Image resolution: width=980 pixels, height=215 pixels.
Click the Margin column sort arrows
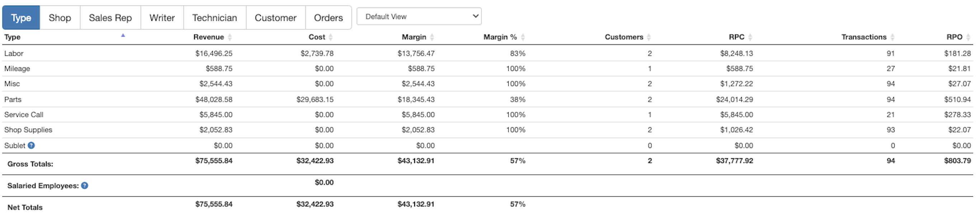432,37
